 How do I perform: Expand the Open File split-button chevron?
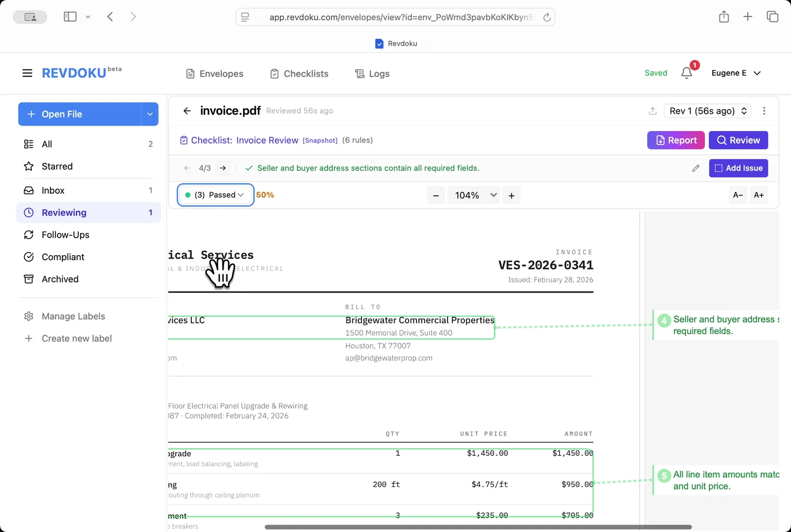point(150,114)
